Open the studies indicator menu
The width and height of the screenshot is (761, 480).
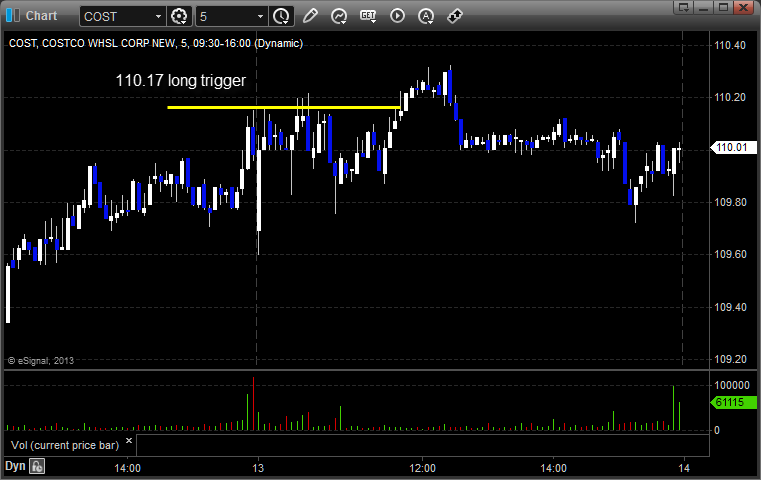click(339, 16)
